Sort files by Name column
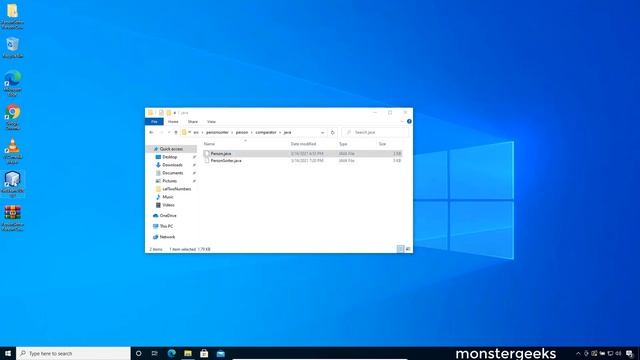 (209, 144)
